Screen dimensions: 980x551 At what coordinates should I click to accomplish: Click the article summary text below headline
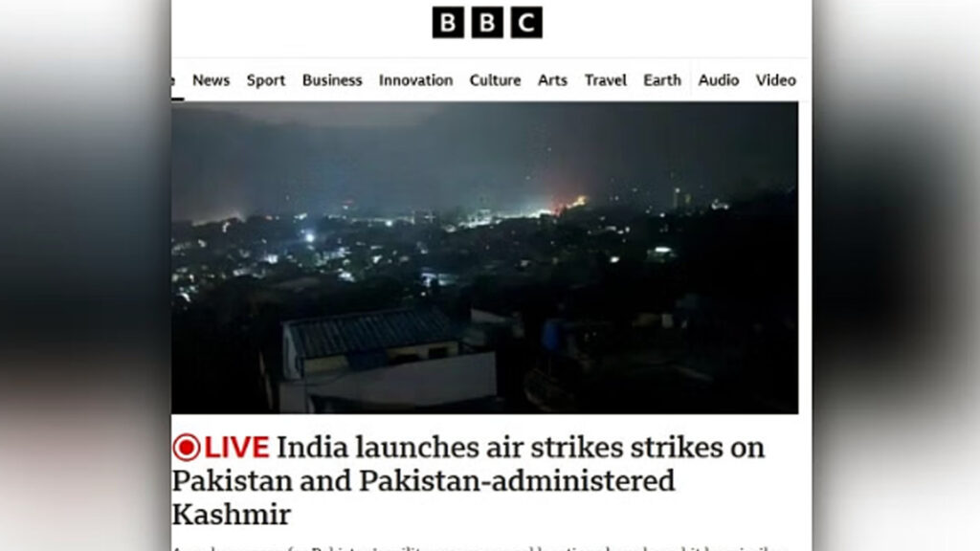click(x=479, y=548)
